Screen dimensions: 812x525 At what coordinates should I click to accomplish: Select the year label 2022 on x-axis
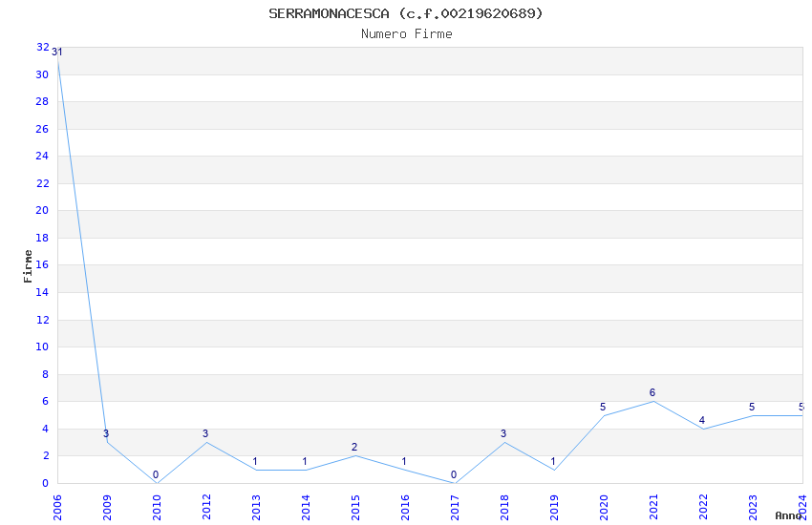coord(703,507)
